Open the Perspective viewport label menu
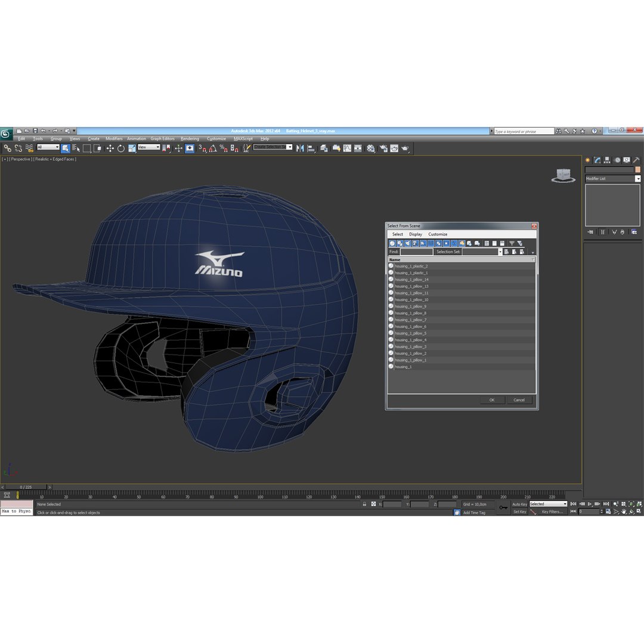Viewport: 644px width, 644px height. coord(20,159)
